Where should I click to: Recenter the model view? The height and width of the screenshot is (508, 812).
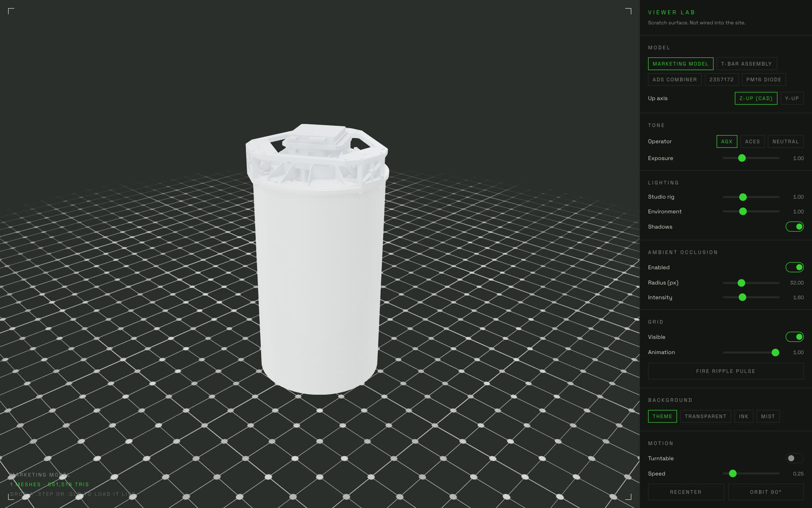[686, 492]
